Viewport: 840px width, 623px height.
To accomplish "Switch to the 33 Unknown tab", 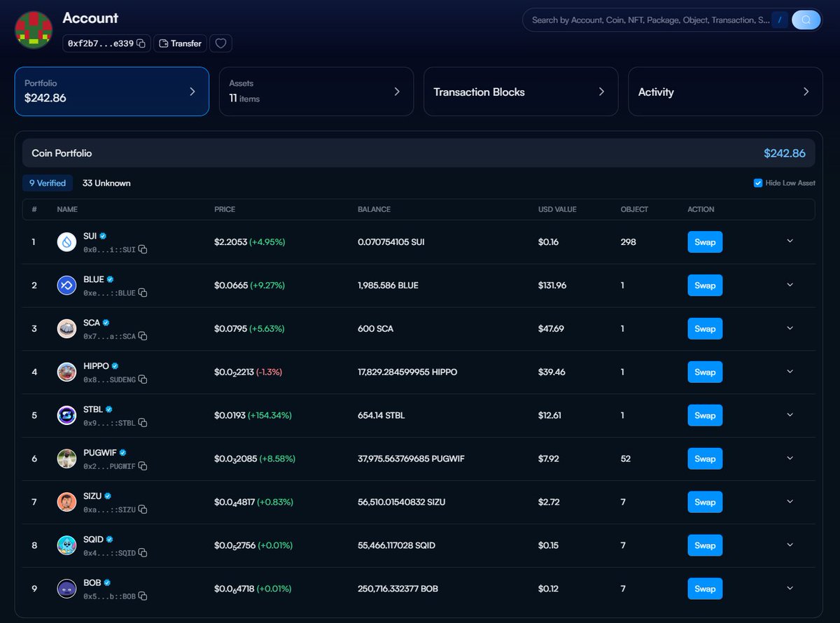I will click(106, 183).
